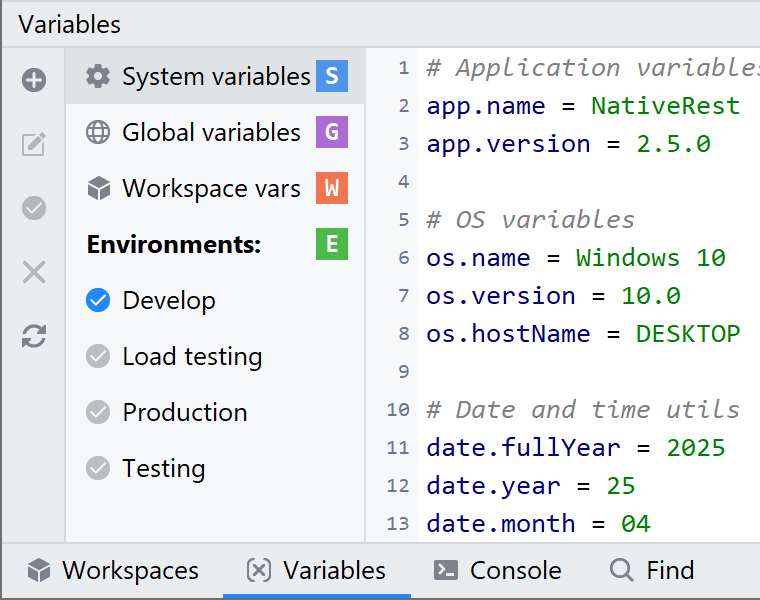
Task: Select the Load testing environment label
Action: (x=192, y=357)
